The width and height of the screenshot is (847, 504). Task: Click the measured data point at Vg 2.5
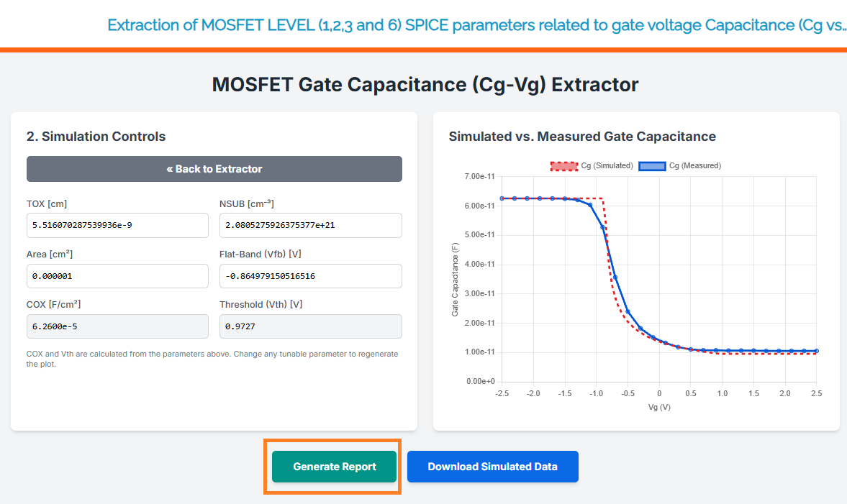click(x=816, y=352)
